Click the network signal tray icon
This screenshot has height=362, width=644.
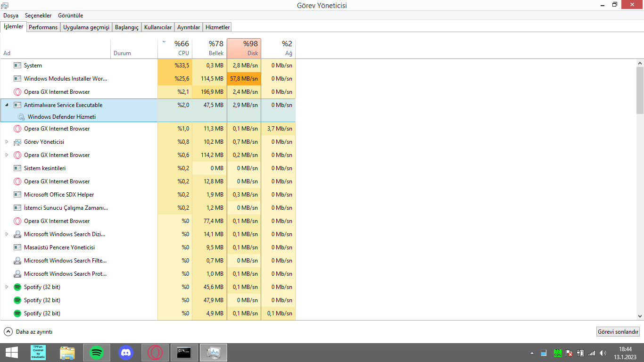[x=592, y=353]
